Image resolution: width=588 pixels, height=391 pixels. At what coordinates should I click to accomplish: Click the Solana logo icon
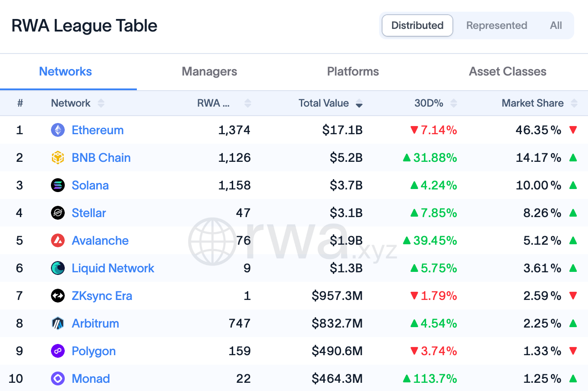[x=58, y=185]
